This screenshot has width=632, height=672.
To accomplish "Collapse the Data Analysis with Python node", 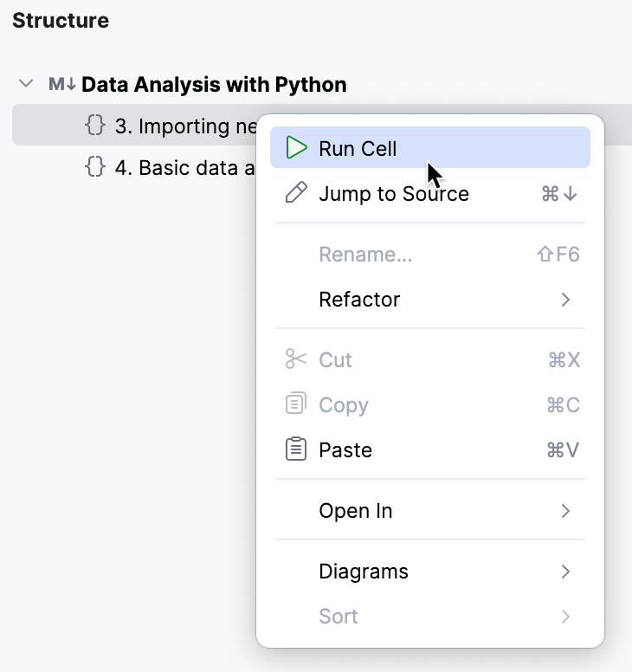I will [27, 85].
